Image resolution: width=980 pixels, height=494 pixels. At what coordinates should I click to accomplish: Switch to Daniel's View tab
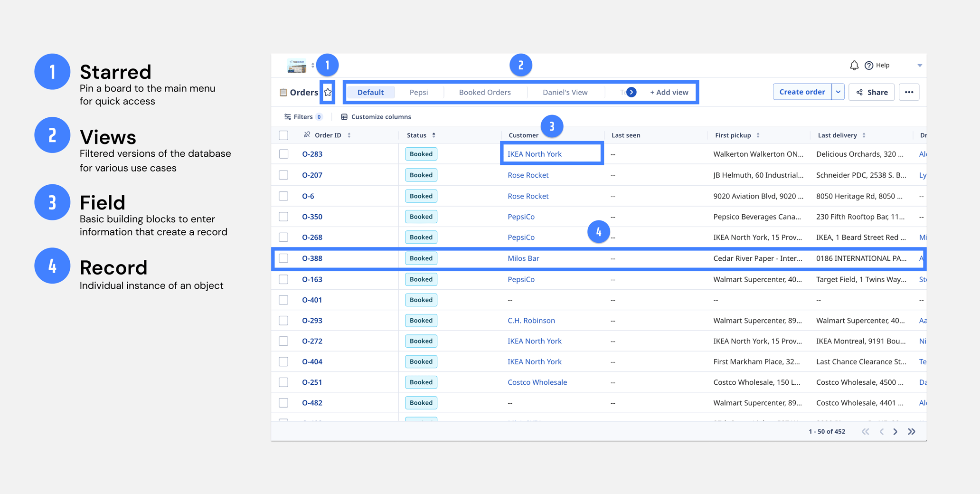pyautogui.click(x=565, y=92)
